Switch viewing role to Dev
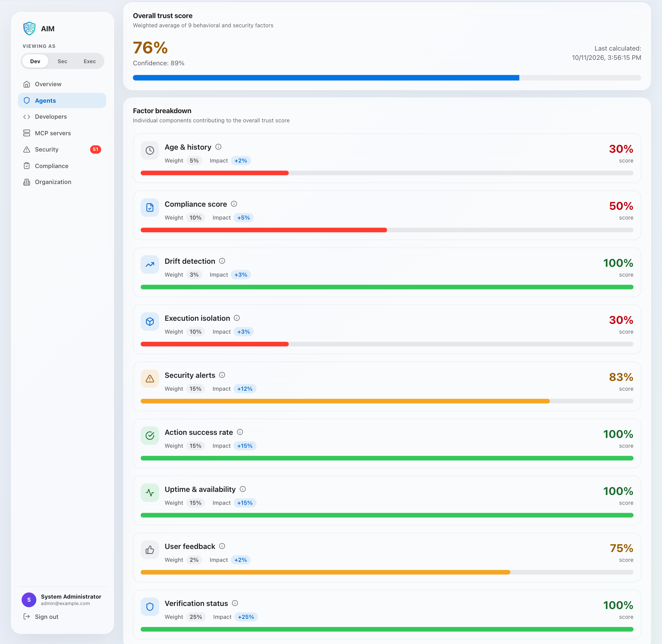This screenshot has height=644, width=662. click(x=35, y=61)
